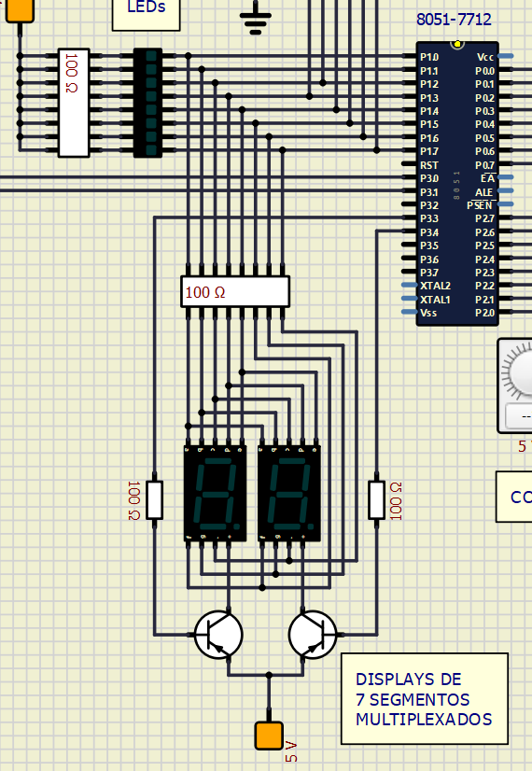Click the 8051-7712 component label
Screen dimensions: 532x771
pos(454,20)
